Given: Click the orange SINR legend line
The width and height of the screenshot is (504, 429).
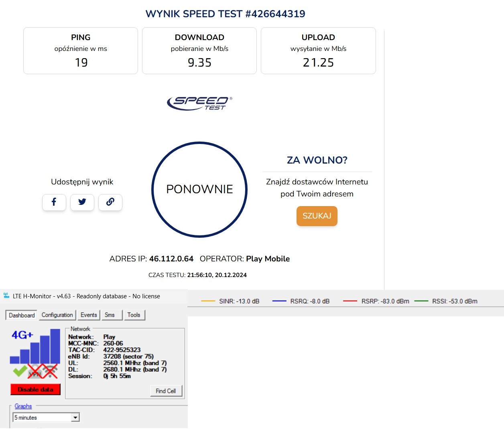Looking at the screenshot, I should pyautogui.click(x=208, y=301).
